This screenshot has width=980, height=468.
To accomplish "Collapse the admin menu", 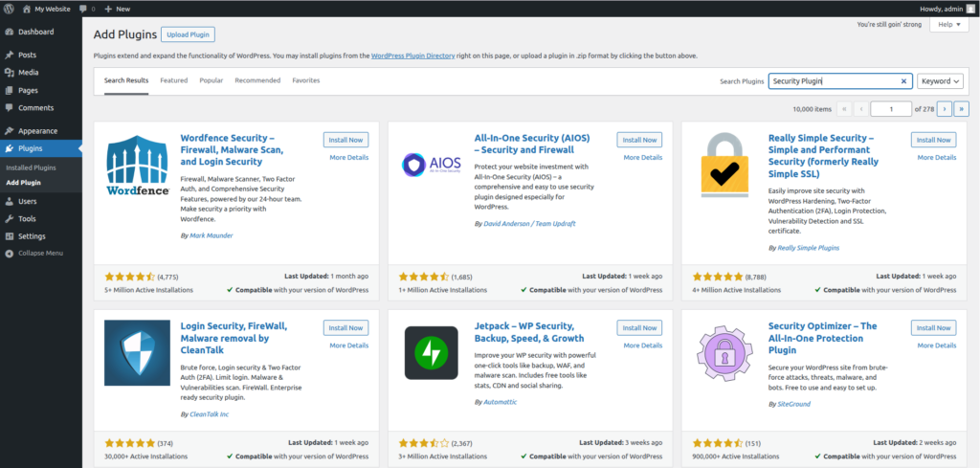I will coord(34,253).
